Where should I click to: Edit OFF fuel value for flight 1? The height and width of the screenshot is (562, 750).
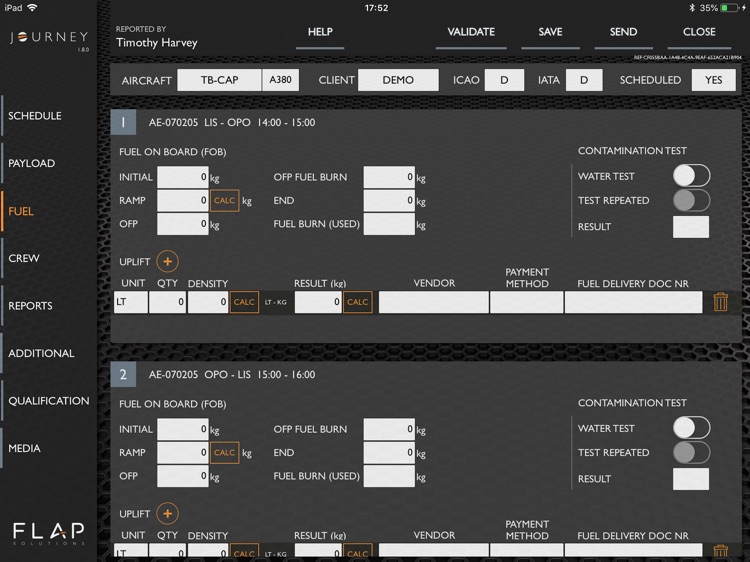[x=183, y=224]
